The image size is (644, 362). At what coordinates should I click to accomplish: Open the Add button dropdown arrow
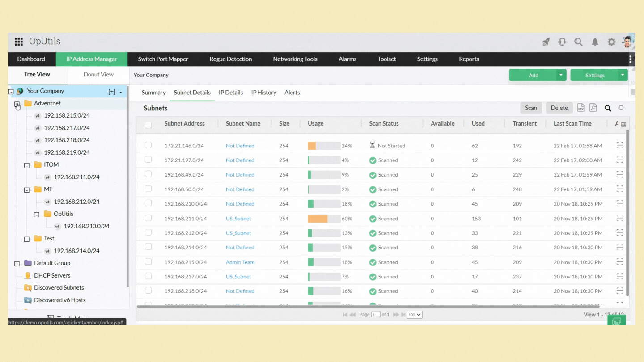coord(561,75)
